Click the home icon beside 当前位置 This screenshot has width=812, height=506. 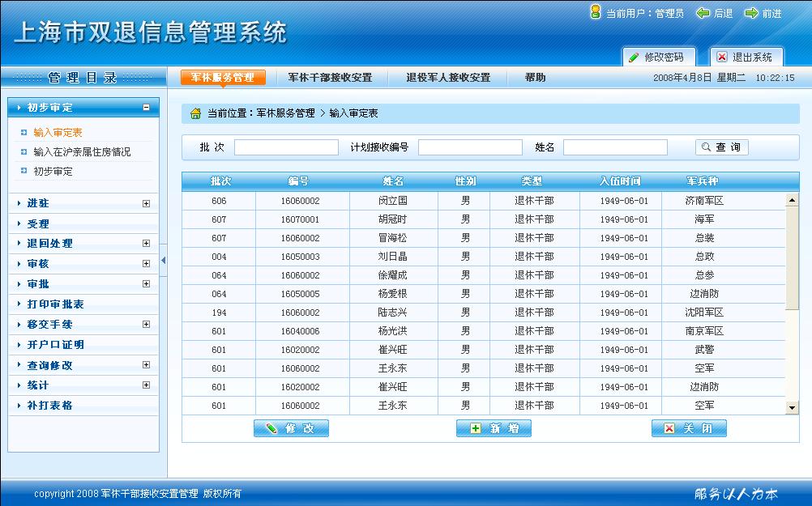click(x=195, y=113)
